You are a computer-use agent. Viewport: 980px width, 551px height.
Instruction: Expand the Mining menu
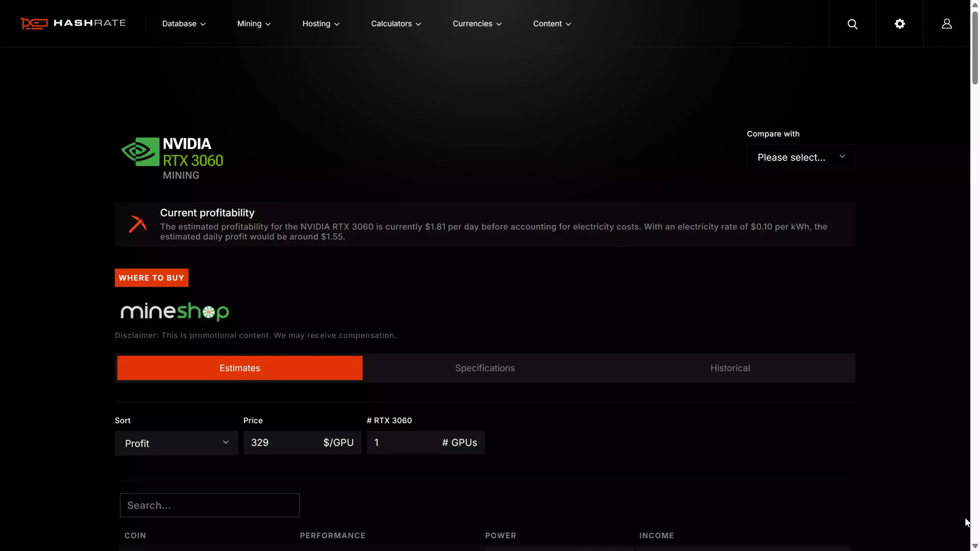point(254,24)
